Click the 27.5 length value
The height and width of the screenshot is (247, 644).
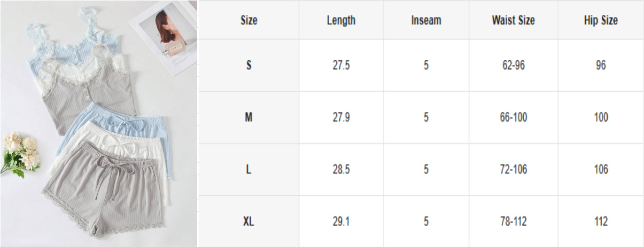click(x=341, y=66)
